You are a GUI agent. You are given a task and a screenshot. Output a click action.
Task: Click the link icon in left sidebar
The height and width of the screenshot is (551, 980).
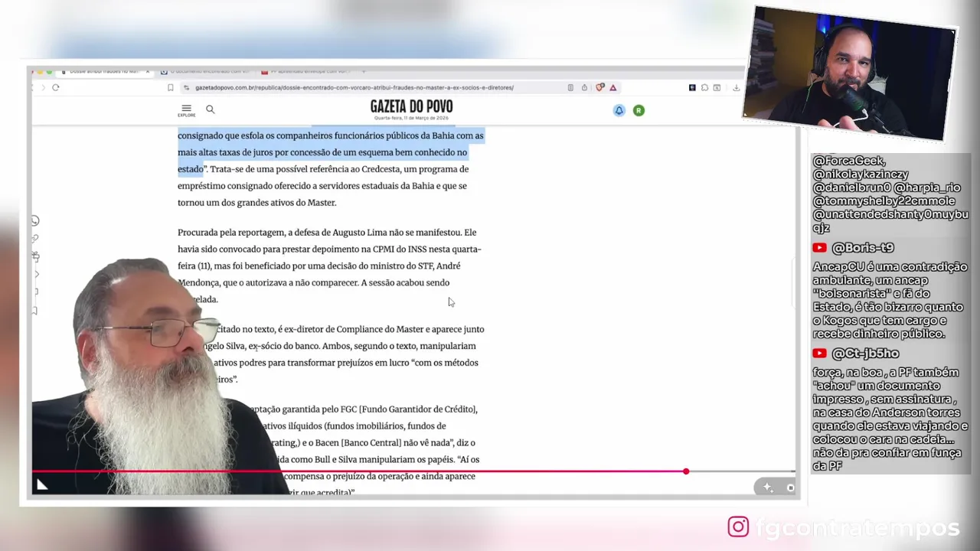pos(35,238)
